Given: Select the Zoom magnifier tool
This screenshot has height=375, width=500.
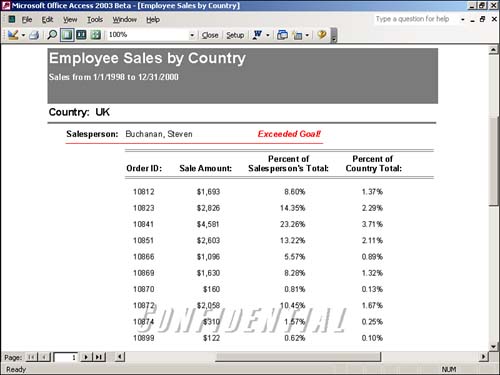Looking at the screenshot, I should 52,35.
